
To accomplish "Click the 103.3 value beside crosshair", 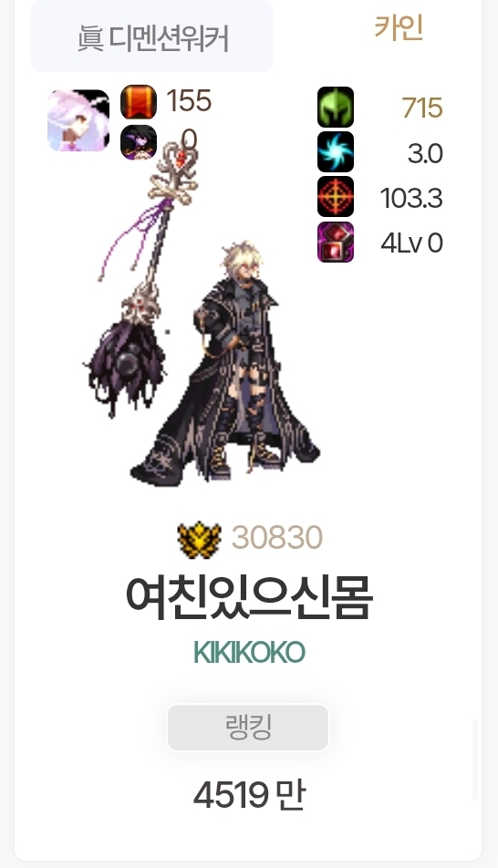I will pos(411,198).
